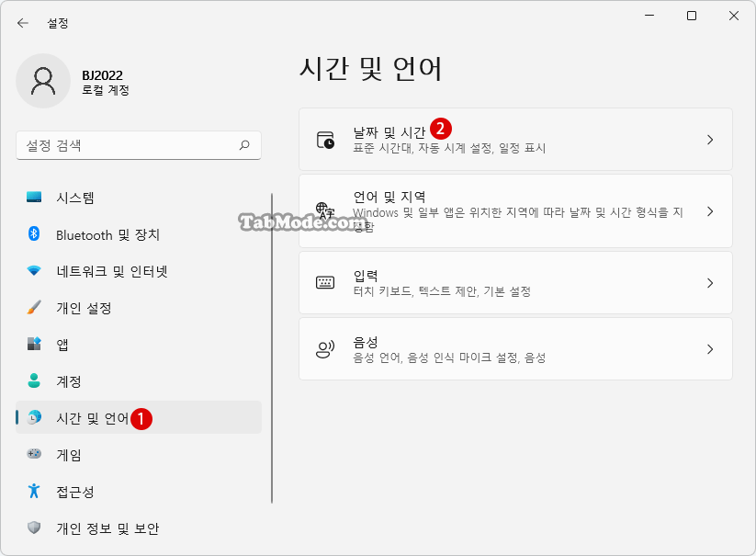
Task: Expand 언어 및 지역 with its chevron
Action: (x=710, y=211)
